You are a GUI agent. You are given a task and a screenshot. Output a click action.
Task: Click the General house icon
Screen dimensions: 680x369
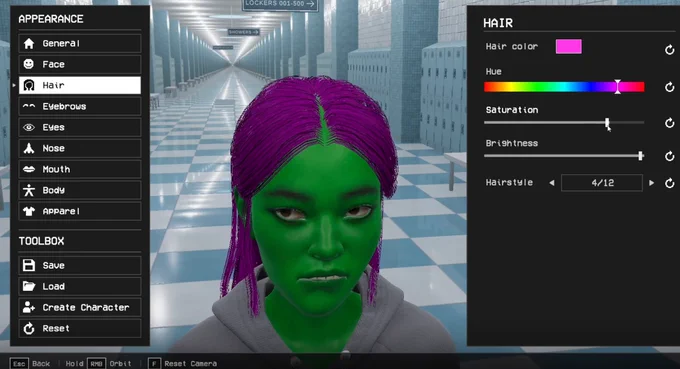coord(29,43)
